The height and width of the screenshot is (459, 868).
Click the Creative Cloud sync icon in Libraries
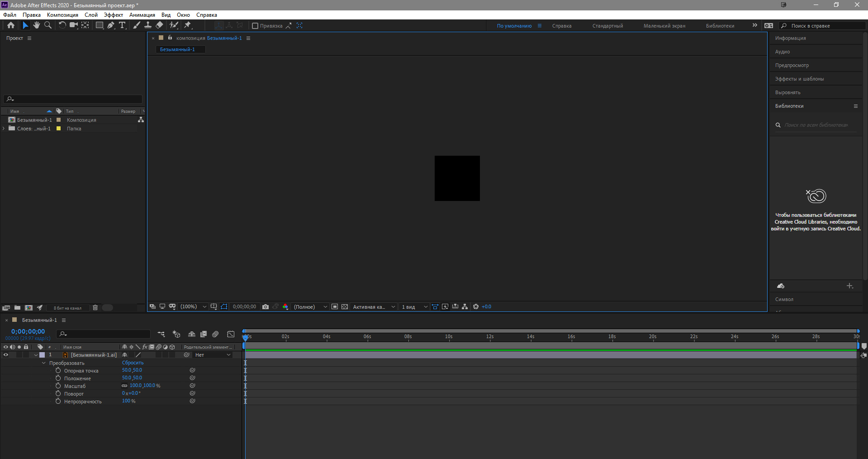click(x=781, y=286)
